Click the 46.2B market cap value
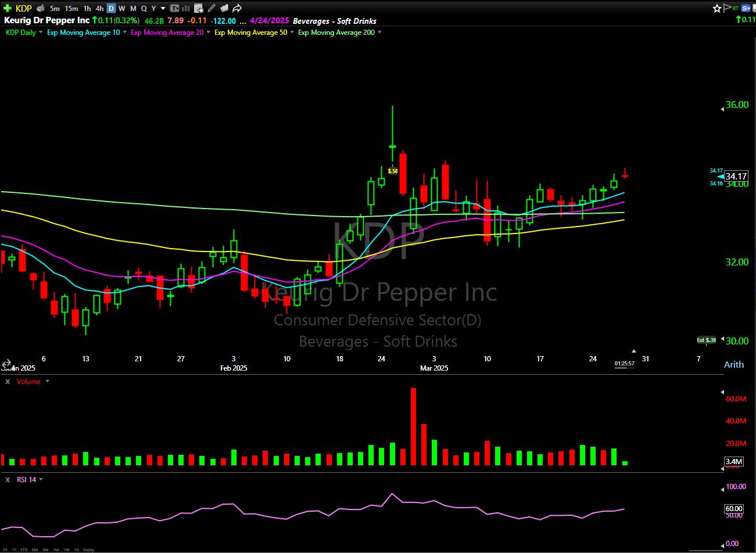This screenshot has height=553, width=756. (x=154, y=20)
